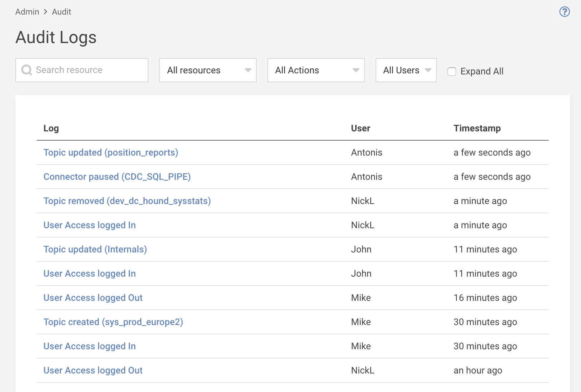Focus the Search resource input field
This screenshot has width=581, height=392.
[x=82, y=70]
